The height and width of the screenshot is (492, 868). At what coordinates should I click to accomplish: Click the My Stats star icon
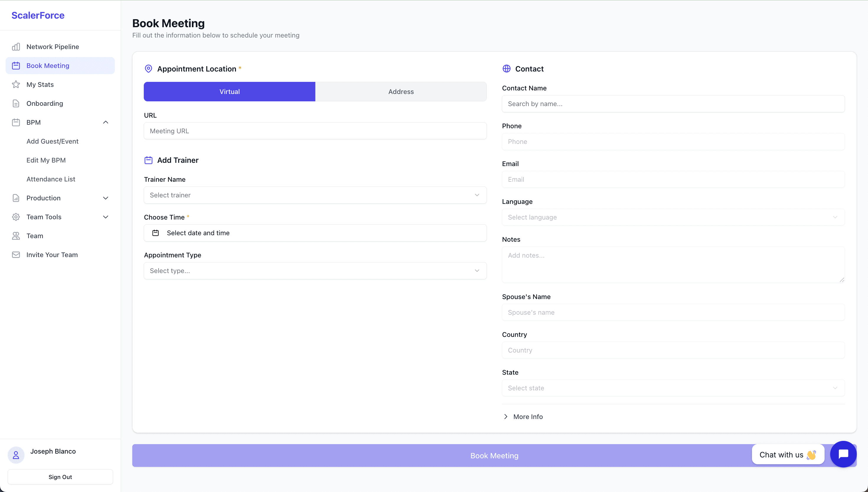coord(16,85)
